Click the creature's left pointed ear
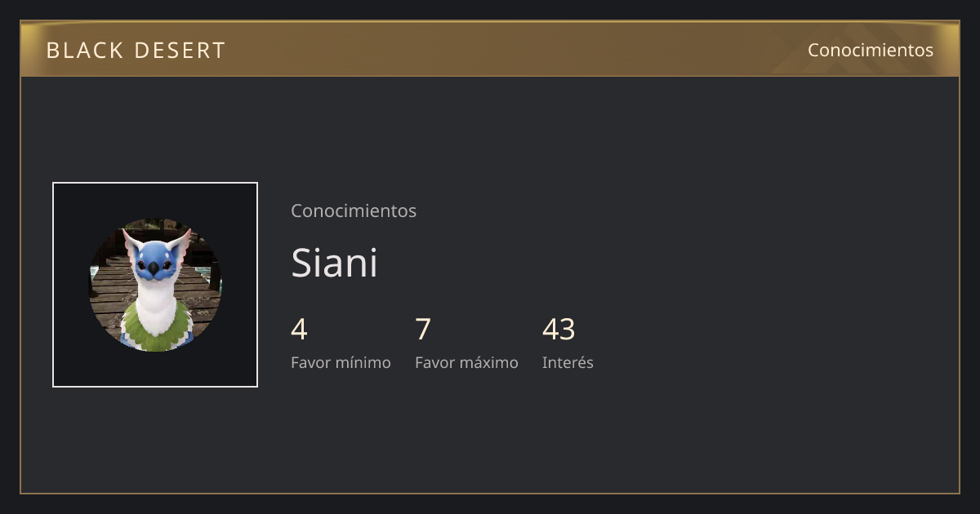This screenshot has height=514, width=980. click(x=131, y=241)
